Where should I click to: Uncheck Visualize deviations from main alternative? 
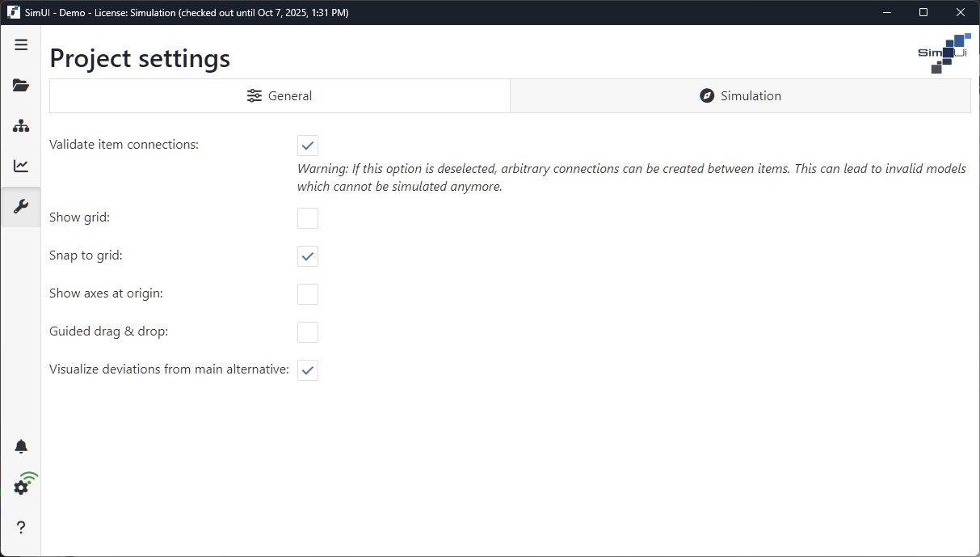point(308,370)
